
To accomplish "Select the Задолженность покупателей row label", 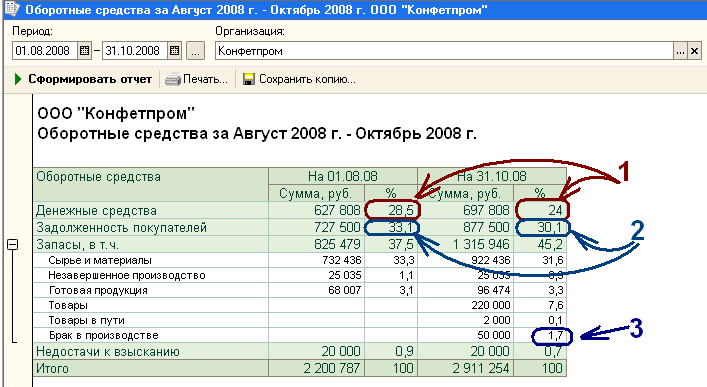I will point(121,227).
